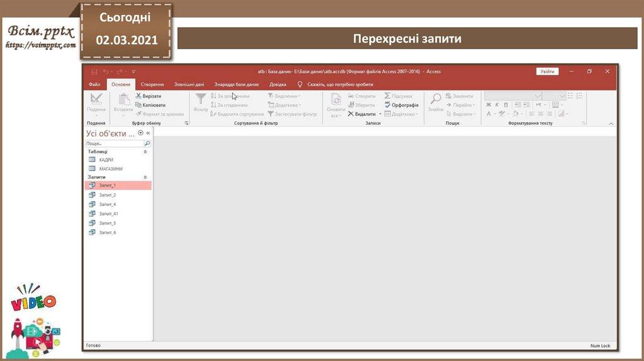Image resolution: width=644 pixels, height=361 pixels.
Task: Click the Пошук search field in navigation pane
Action: pos(113,143)
